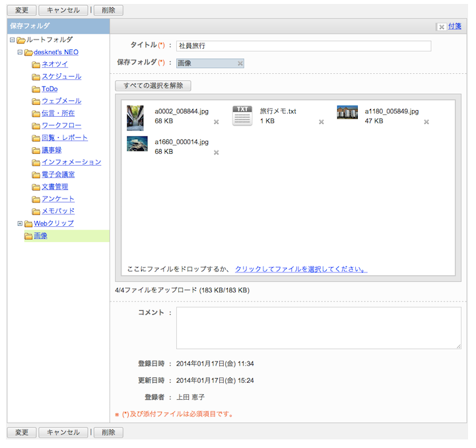This screenshot has height=448, width=476.
Task: Expand the Webクリップ folder node
Action: point(20,224)
